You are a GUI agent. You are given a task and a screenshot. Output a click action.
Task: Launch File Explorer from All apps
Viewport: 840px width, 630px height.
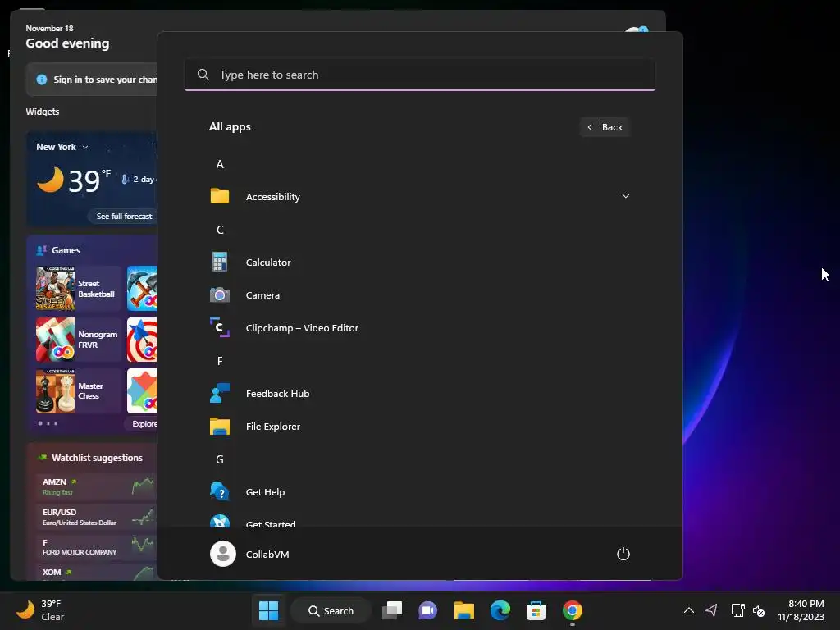(x=419, y=427)
